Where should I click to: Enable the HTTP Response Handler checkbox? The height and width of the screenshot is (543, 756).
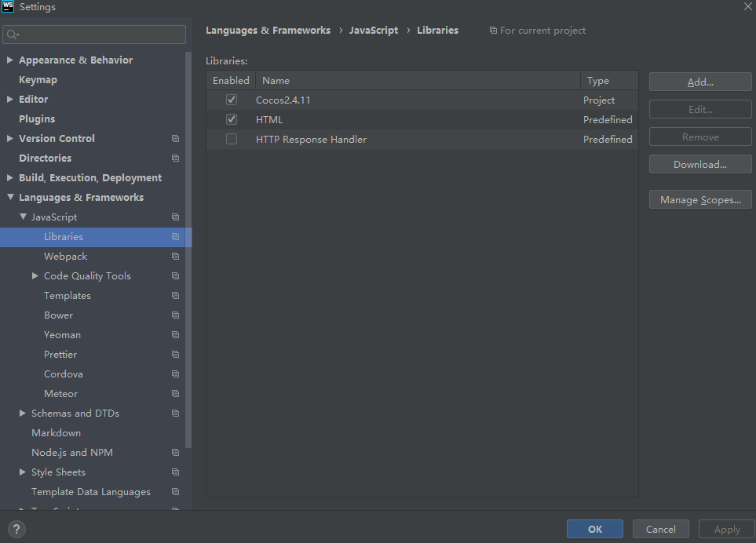pos(232,140)
